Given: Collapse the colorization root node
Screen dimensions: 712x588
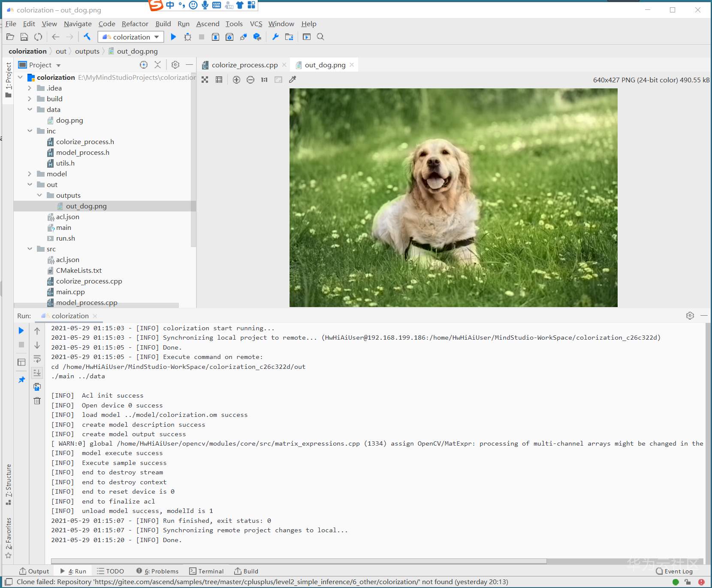Looking at the screenshot, I should pos(20,77).
